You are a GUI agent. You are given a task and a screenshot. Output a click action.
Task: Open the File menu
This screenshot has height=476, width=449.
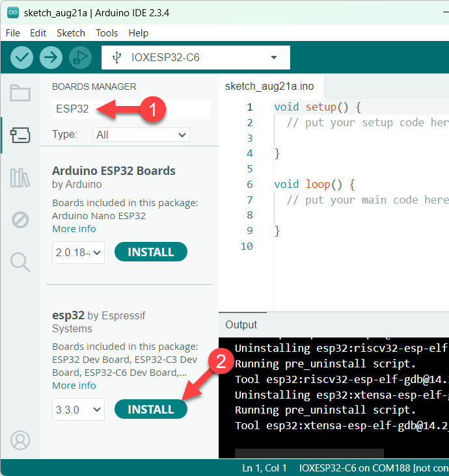point(13,33)
